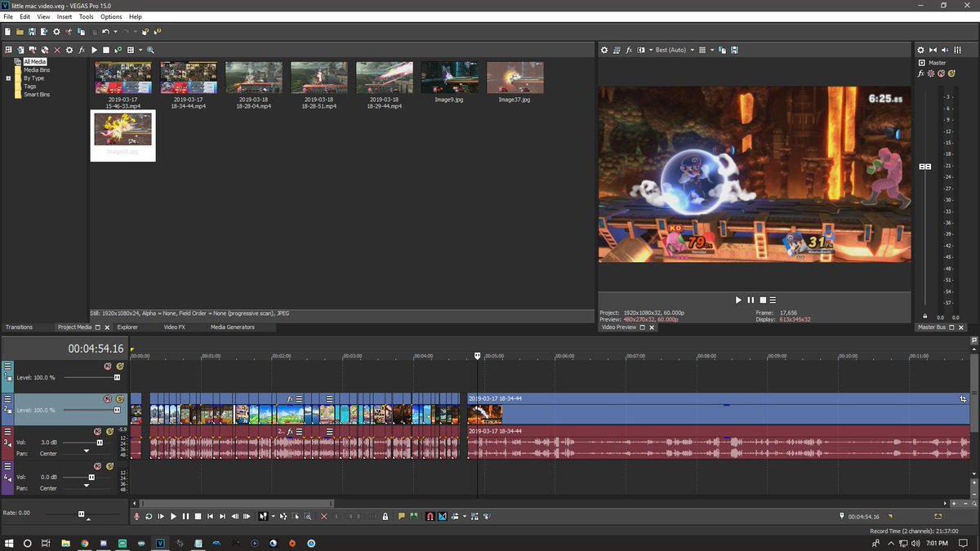Save the project with the floppy disk icon
Image resolution: width=980 pixels, height=551 pixels.
click(32, 32)
